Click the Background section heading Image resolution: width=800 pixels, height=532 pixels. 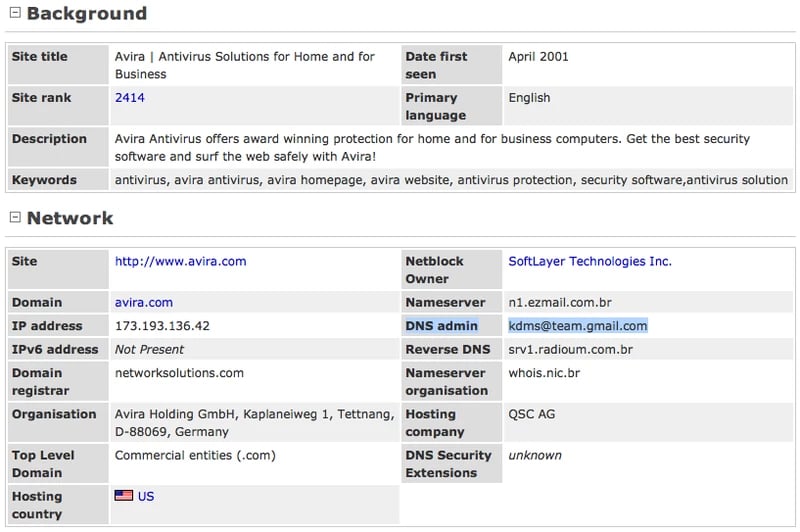click(86, 14)
